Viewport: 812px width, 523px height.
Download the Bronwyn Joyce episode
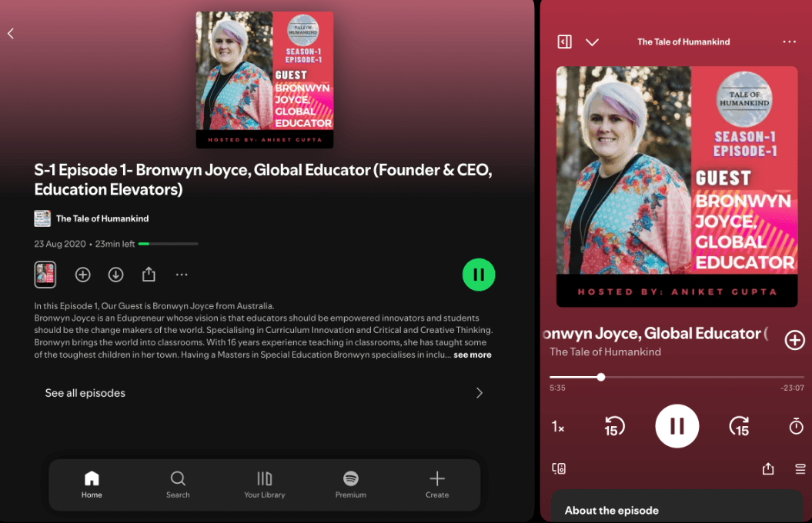tap(115, 275)
